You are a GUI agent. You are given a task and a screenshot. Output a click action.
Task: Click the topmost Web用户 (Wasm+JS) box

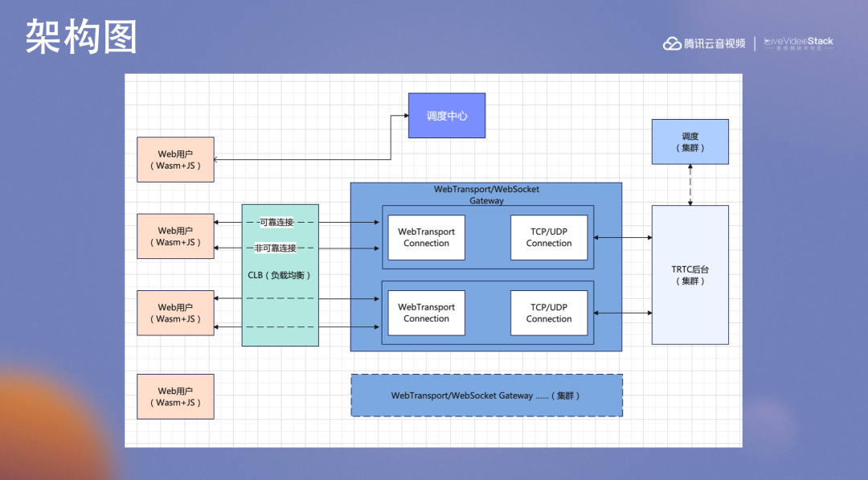(175, 159)
